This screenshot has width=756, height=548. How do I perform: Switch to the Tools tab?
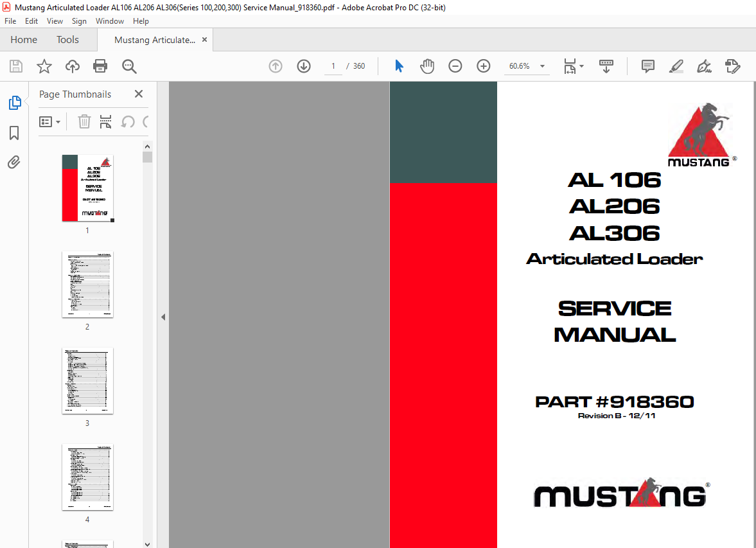pyautogui.click(x=67, y=40)
